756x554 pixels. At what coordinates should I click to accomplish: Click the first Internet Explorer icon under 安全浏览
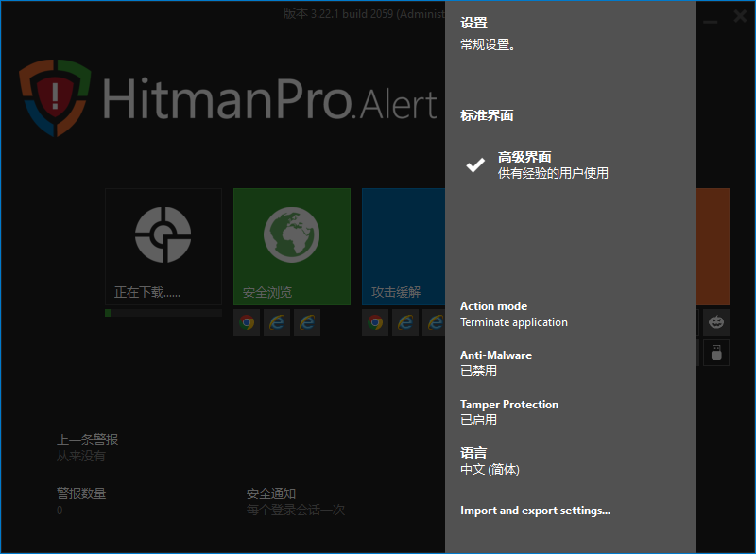point(277,322)
